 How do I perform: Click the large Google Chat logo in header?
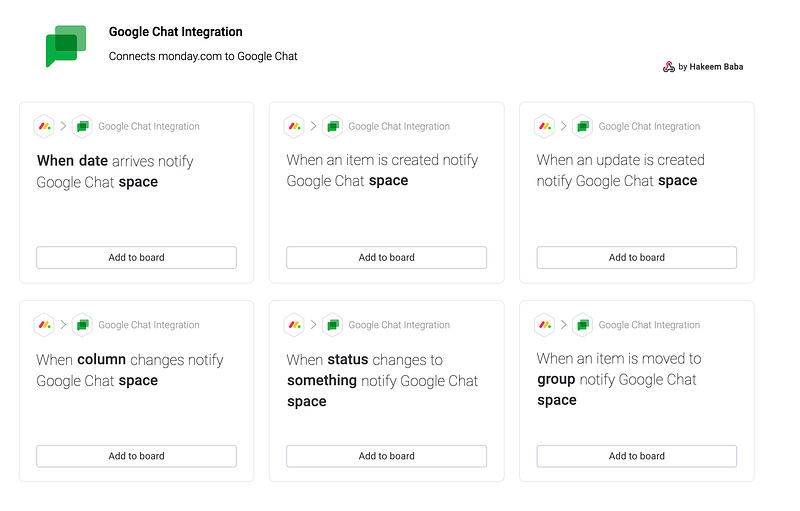66,46
